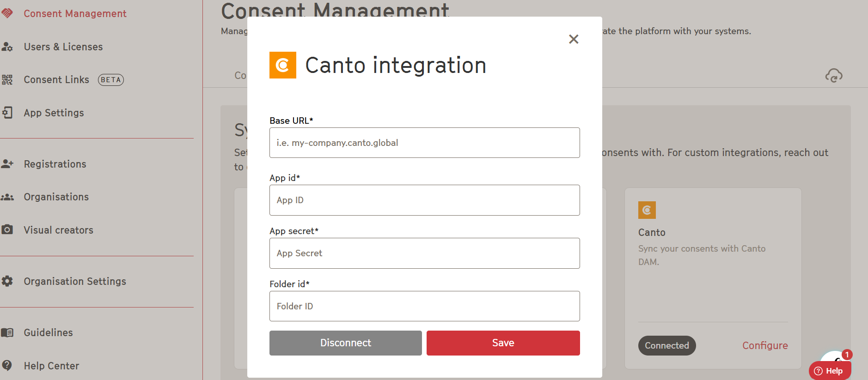
Task: Click the Consent Management sidebar icon
Action: coord(7,13)
